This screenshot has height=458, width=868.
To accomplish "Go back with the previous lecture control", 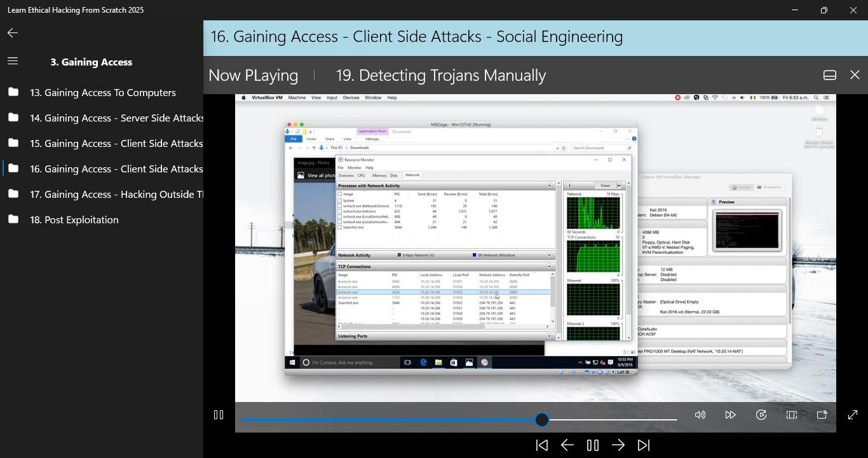I will [567, 445].
